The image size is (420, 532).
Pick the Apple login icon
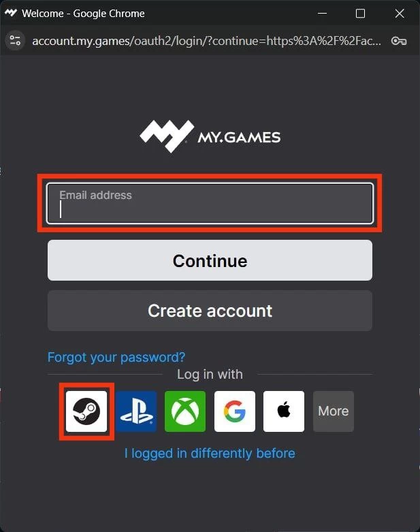(284, 411)
